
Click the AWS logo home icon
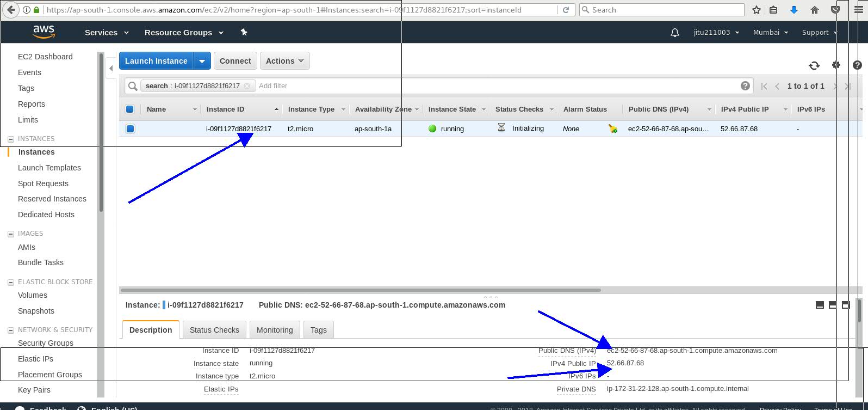point(44,32)
